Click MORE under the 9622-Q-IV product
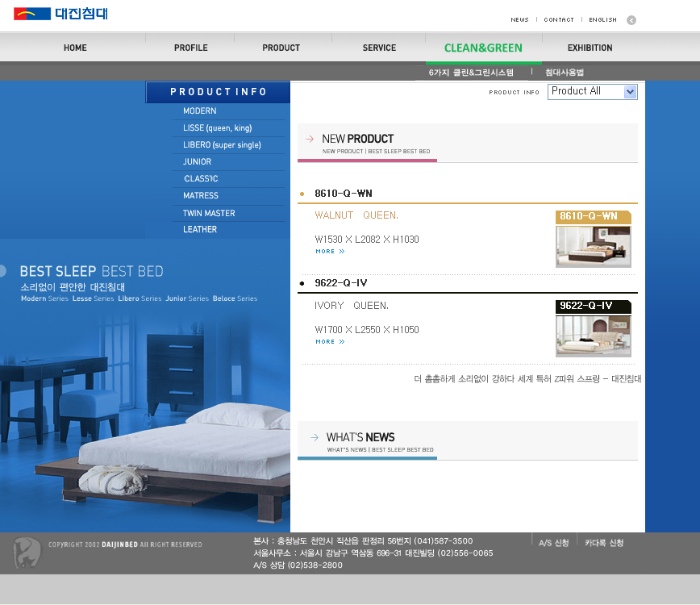Screen dimensions: 700x605 330,341
